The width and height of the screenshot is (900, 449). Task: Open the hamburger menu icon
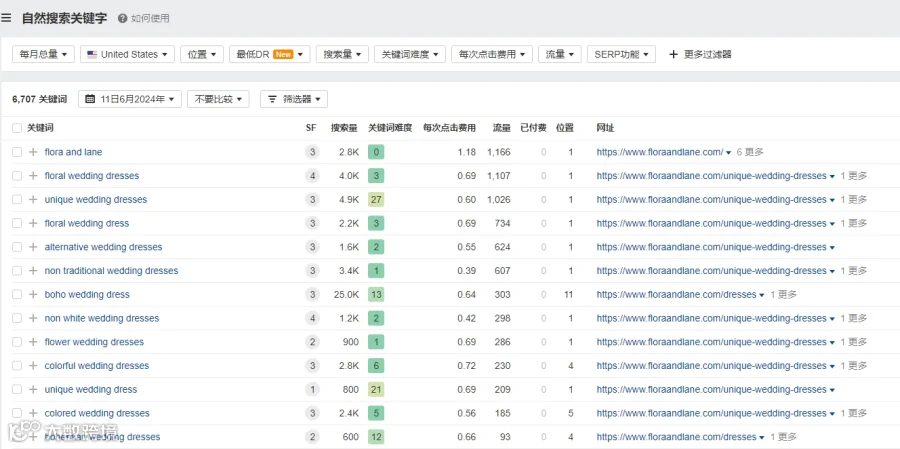pos(6,18)
